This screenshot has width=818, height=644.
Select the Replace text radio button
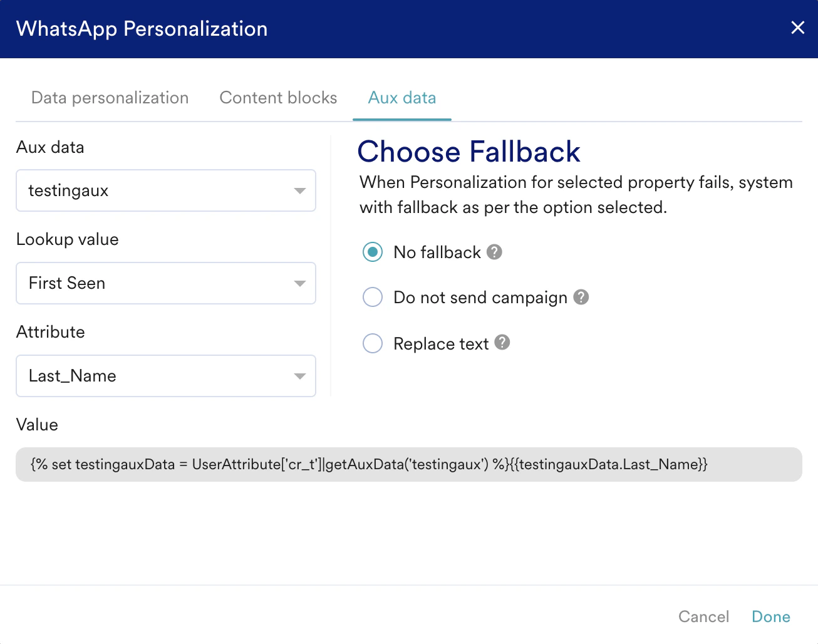(x=373, y=343)
